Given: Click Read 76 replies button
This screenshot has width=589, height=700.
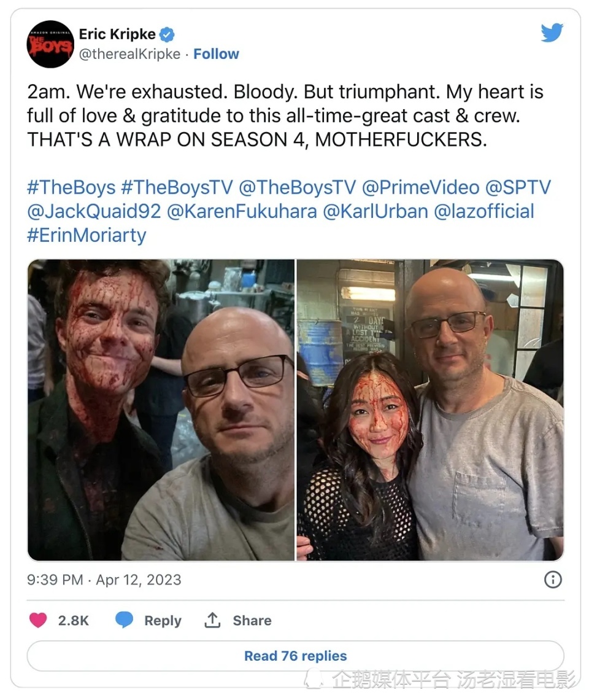Looking at the screenshot, I should tap(295, 656).
